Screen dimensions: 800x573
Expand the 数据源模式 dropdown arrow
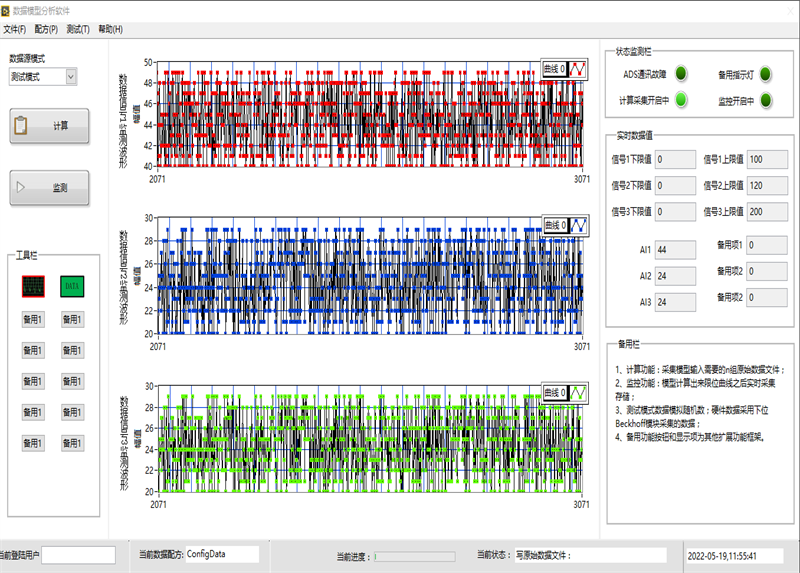tap(70, 76)
